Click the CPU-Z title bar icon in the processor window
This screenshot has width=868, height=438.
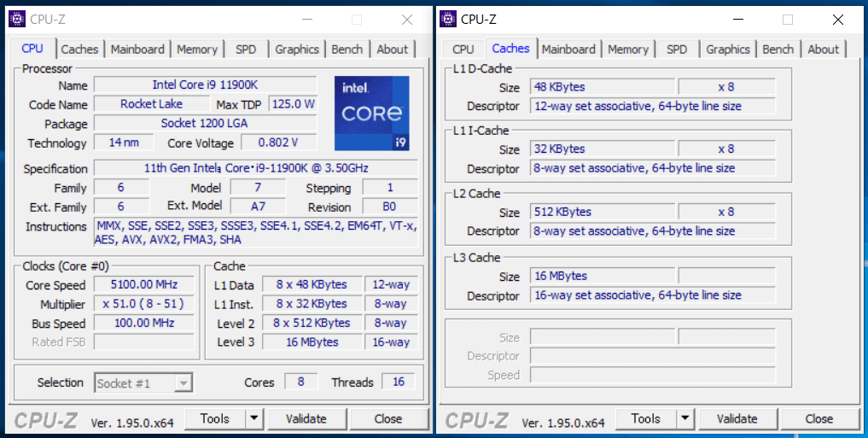click(x=17, y=19)
